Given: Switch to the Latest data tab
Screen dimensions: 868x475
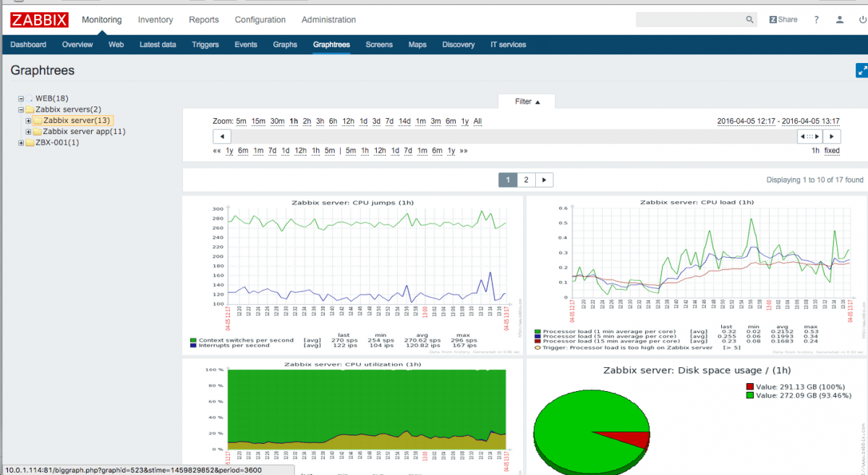Looking at the screenshot, I should (157, 44).
